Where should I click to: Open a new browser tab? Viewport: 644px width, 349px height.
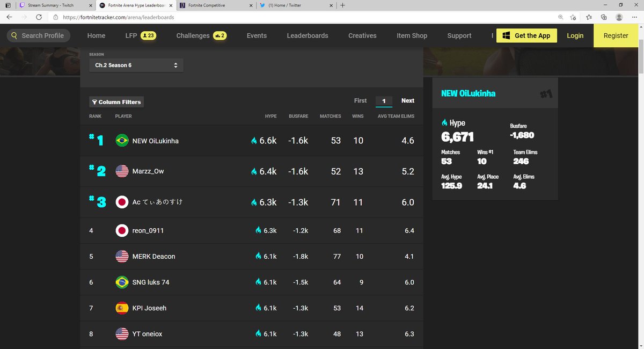pos(343,5)
